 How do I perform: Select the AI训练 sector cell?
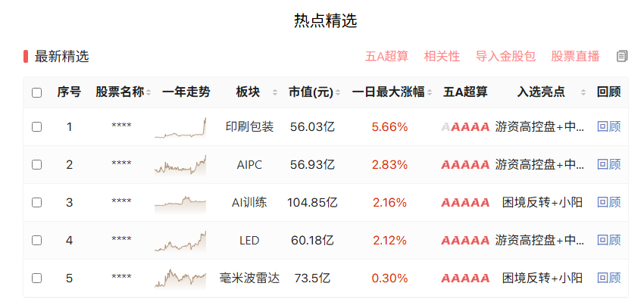point(250,202)
